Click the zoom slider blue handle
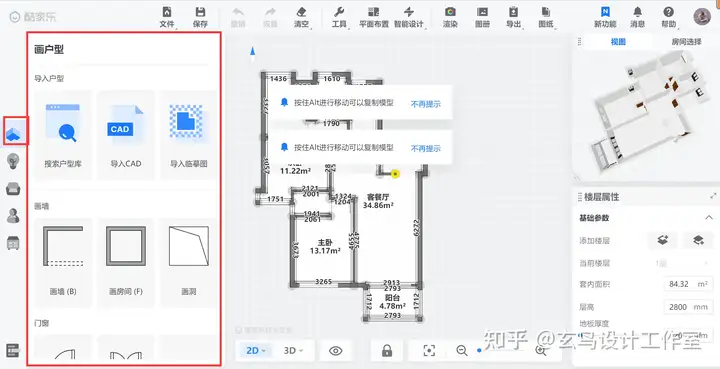Viewport: 720px width, 369px height. tap(479, 350)
